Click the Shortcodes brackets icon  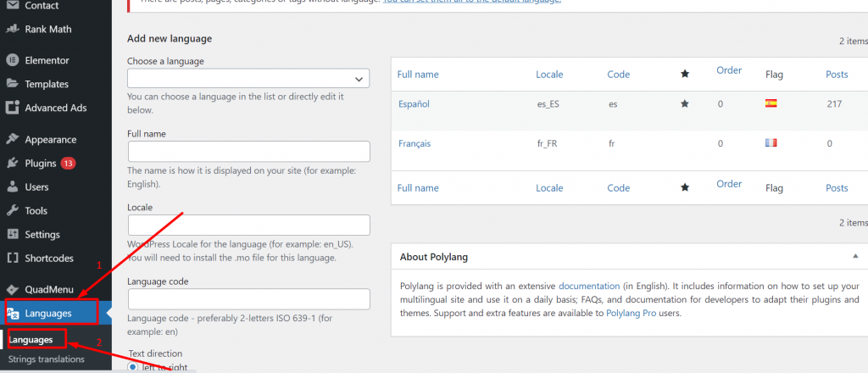12,259
